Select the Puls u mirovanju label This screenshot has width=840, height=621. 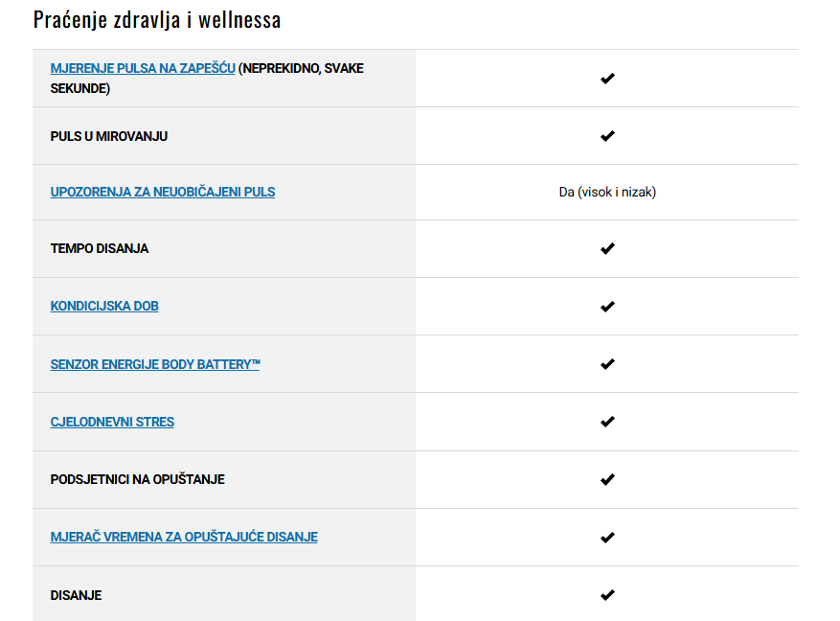coord(109,137)
